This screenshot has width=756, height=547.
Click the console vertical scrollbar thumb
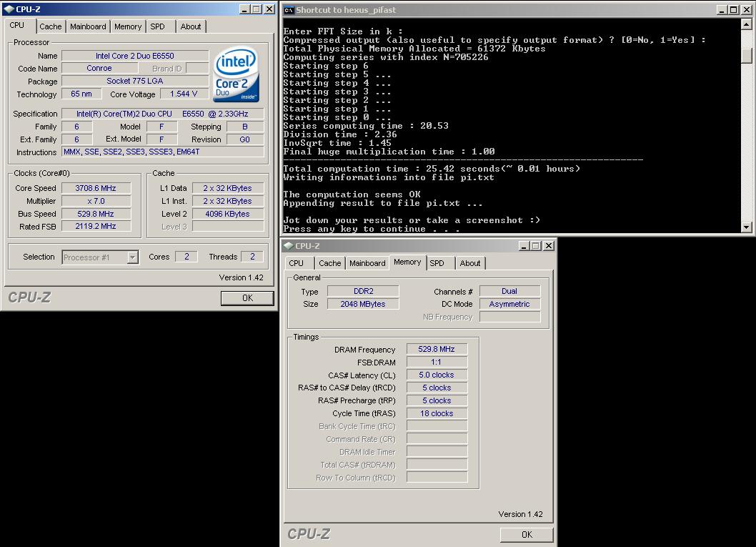pos(747,54)
